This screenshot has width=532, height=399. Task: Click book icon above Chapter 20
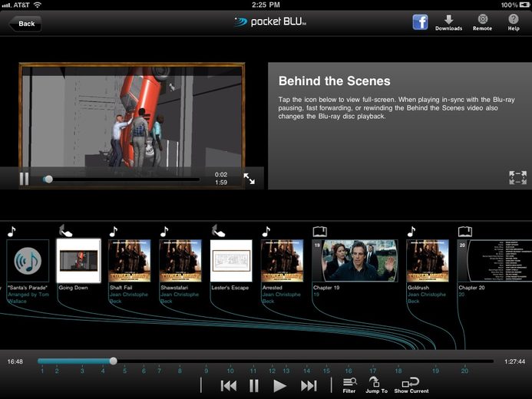click(x=465, y=232)
